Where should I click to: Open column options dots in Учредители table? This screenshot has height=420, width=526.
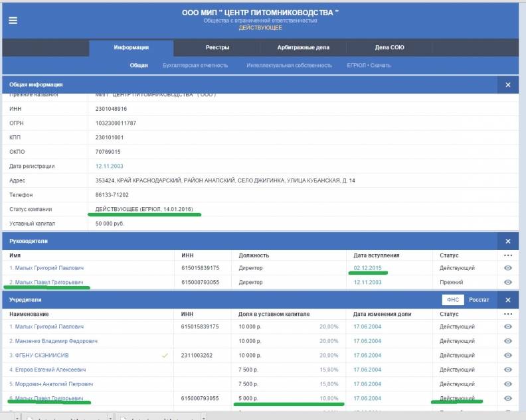click(x=508, y=314)
